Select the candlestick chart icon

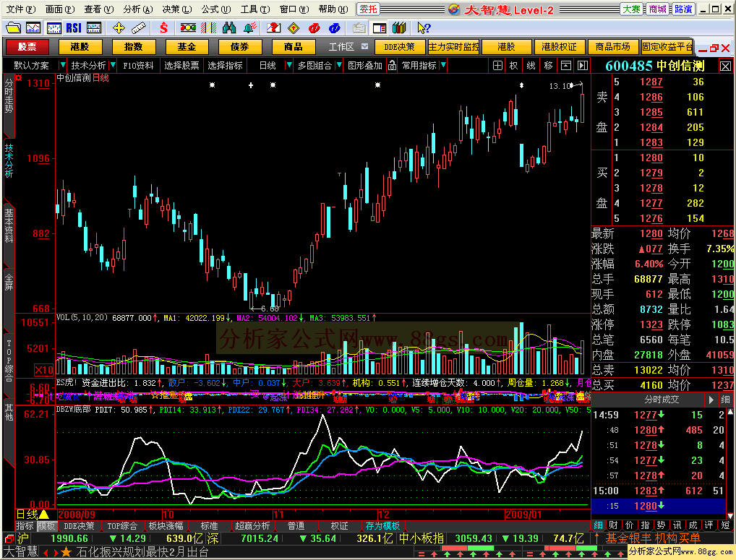[54, 28]
